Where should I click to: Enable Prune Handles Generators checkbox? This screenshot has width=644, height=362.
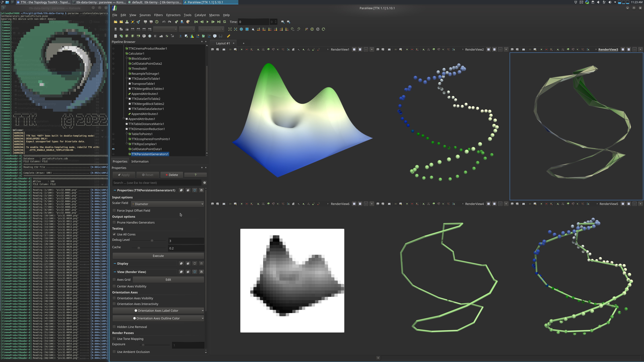point(114,222)
